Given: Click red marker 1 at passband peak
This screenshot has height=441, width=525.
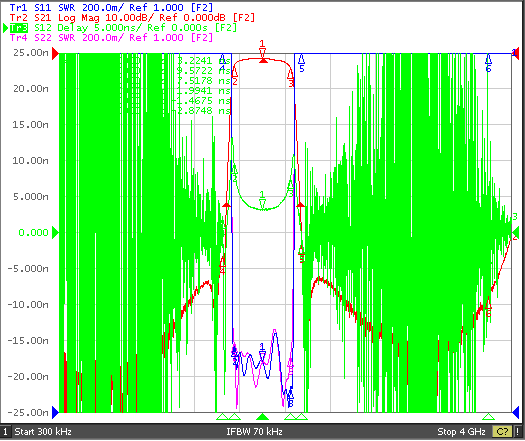Looking at the screenshot, I should coord(262,52).
